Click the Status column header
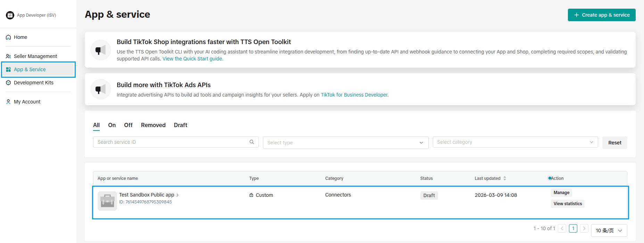The image size is (644, 243). click(x=427, y=178)
